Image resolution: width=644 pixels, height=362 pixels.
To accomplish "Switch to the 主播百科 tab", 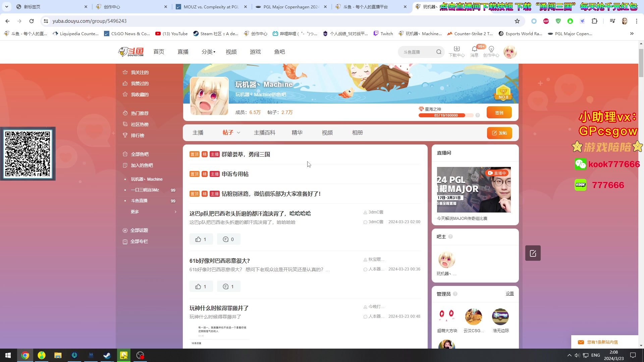I will (x=264, y=133).
